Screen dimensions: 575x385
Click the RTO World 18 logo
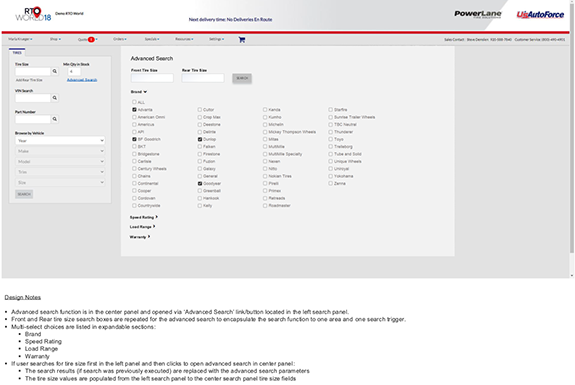33,14
